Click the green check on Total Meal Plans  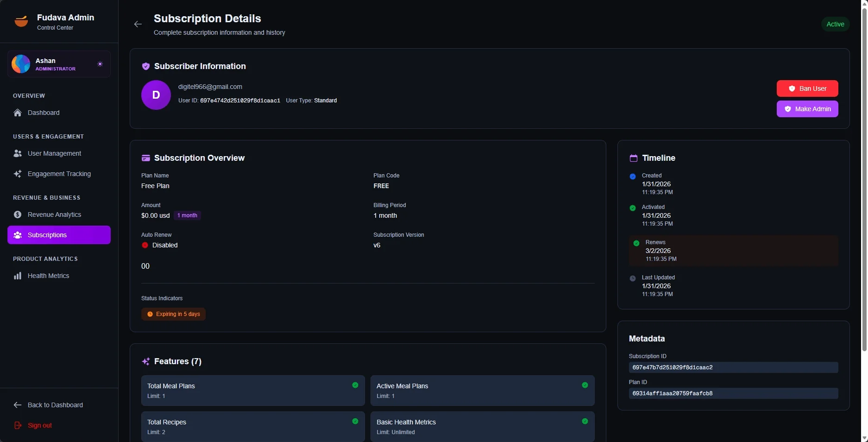(355, 385)
